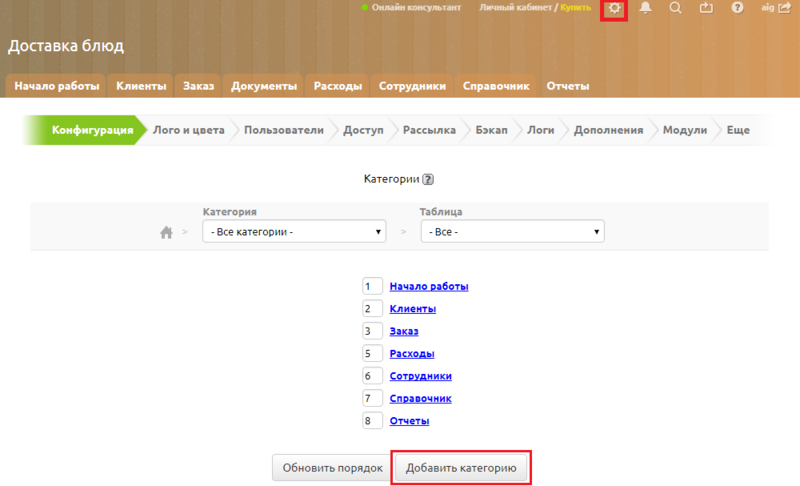Image resolution: width=800 pixels, height=486 pixels.
Task: Open settings via the gear icon
Action: pyautogui.click(x=614, y=9)
